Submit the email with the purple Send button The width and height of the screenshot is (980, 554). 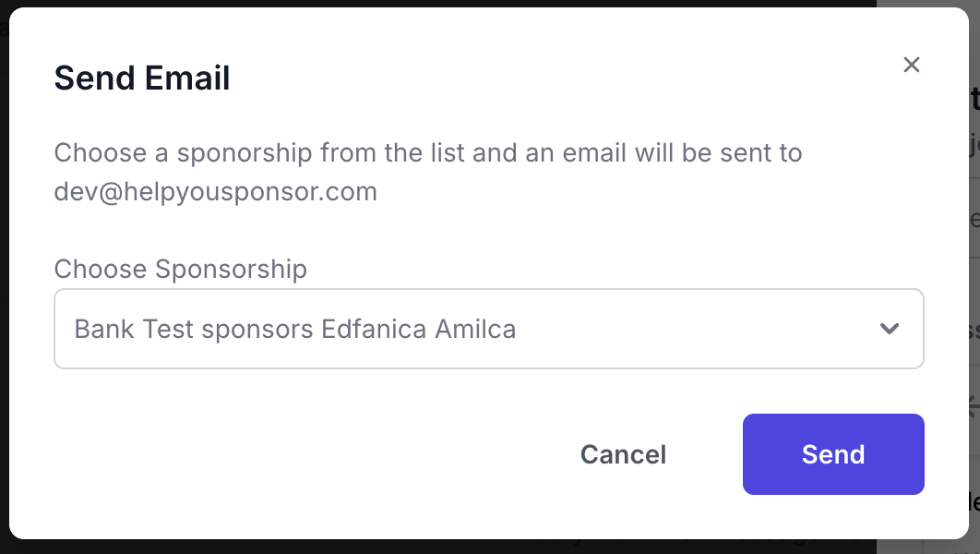(x=833, y=454)
